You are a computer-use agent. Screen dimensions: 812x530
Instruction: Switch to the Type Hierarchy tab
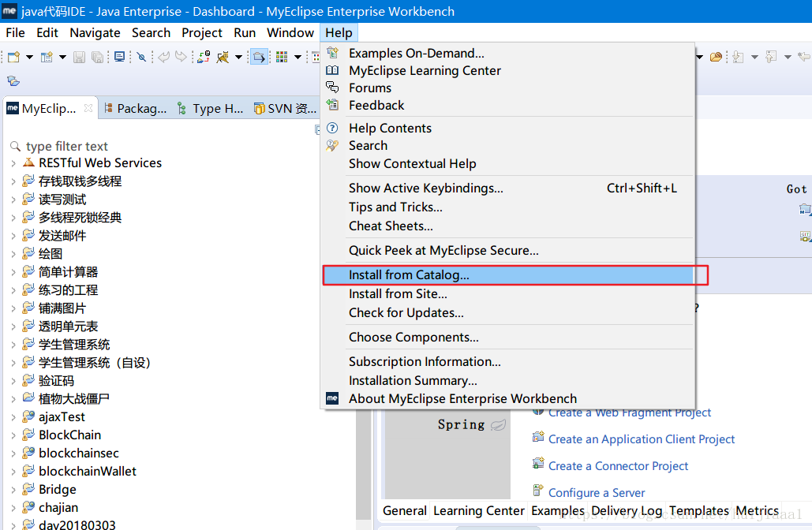tap(210, 108)
